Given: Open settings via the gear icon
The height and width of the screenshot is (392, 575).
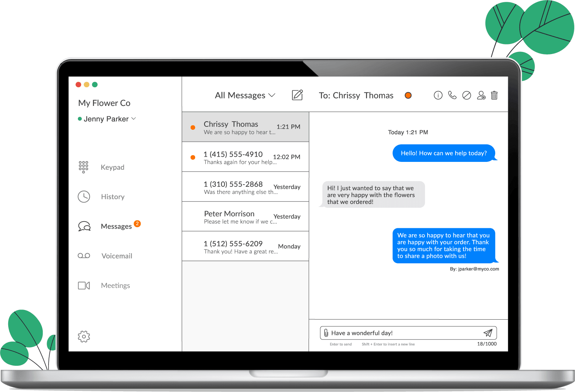Looking at the screenshot, I should [84, 336].
